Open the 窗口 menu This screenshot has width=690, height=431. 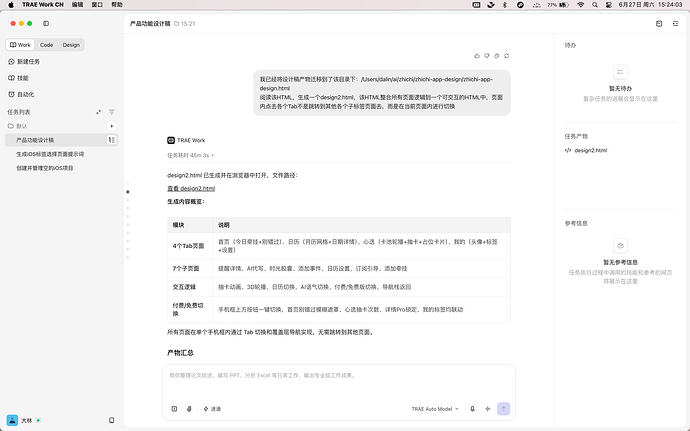click(x=97, y=5)
